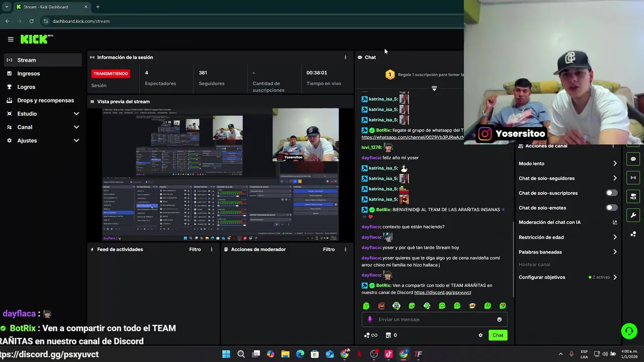The width and height of the screenshot is (644, 362).
Task: Open the Feed de actividades Filtro
Action: click(195, 249)
